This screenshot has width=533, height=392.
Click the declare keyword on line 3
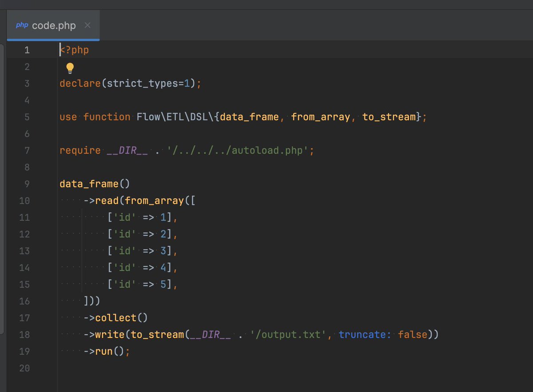80,83
